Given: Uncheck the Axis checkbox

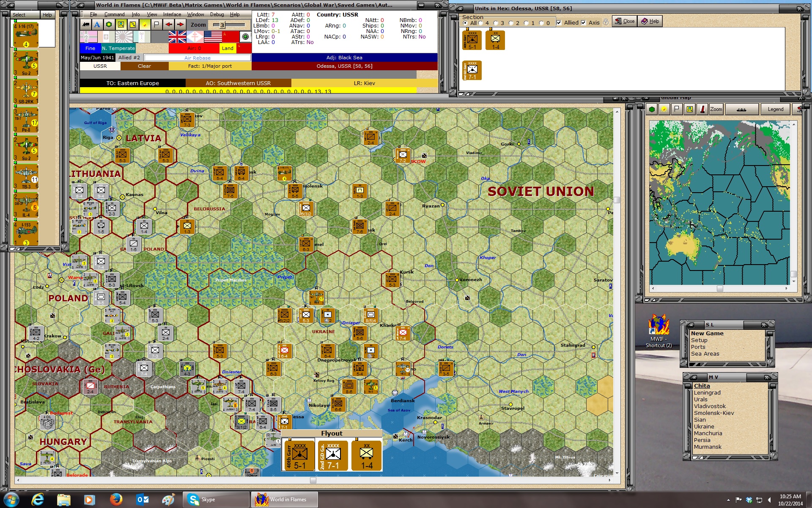Looking at the screenshot, I should click(x=584, y=23).
